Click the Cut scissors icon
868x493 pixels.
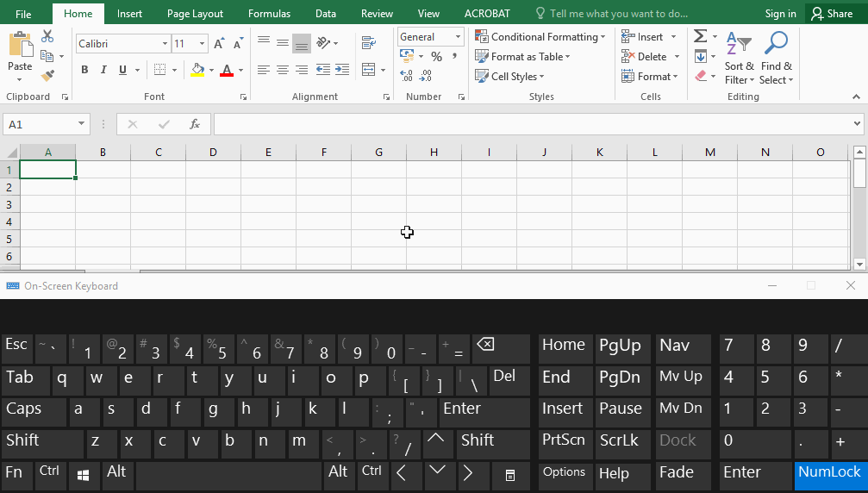tap(47, 36)
